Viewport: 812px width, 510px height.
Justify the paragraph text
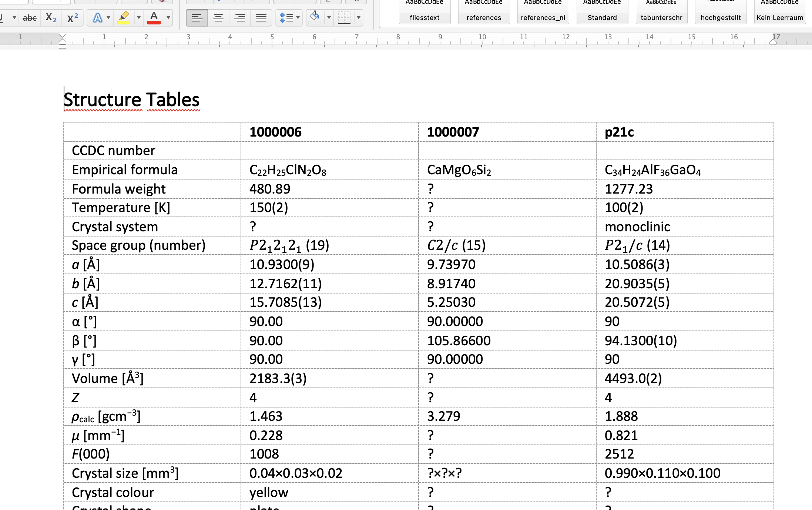click(x=261, y=17)
